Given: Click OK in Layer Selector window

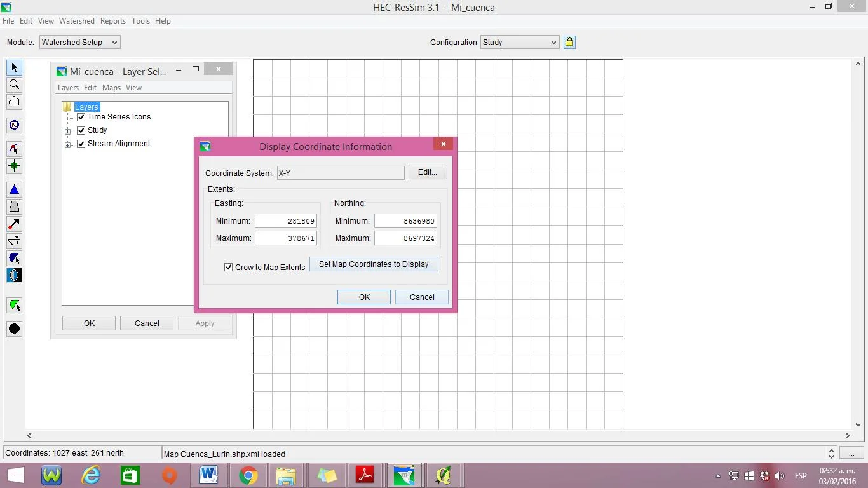Looking at the screenshot, I should pos(89,323).
